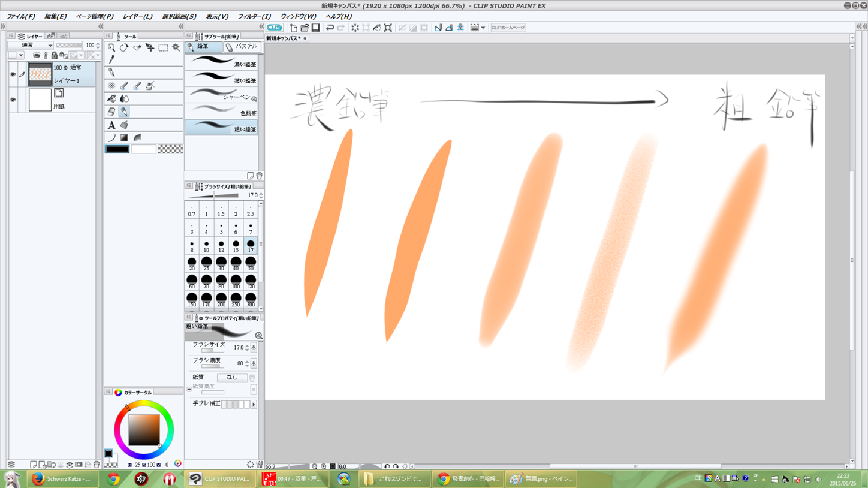868x488 pixels.
Task: Choose シャーペン sub tool
Action: click(x=221, y=95)
